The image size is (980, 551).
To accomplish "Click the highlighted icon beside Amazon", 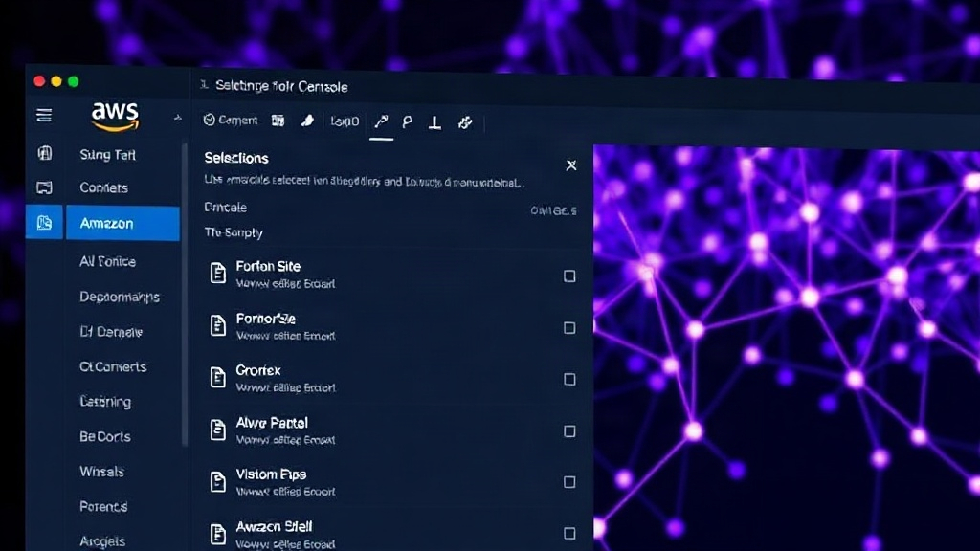I will tap(44, 222).
